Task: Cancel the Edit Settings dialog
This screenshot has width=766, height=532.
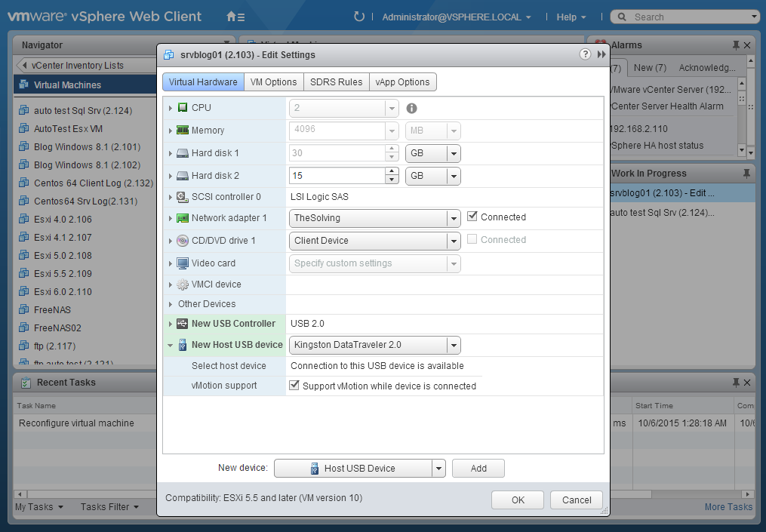Action: [577, 500]
